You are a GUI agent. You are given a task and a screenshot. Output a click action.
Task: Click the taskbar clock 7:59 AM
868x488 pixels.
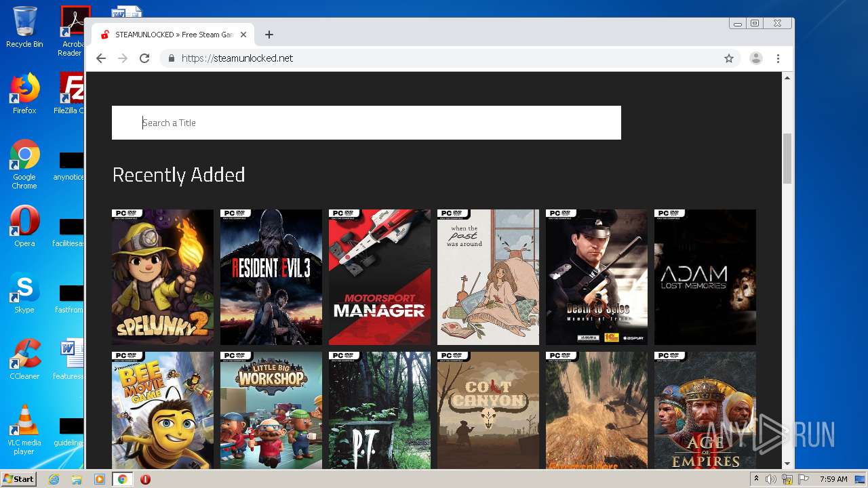833,479
